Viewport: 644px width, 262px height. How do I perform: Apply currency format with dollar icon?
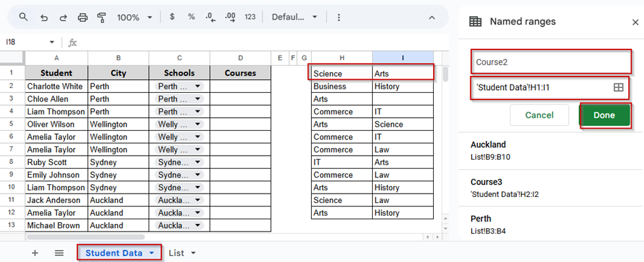click(x=172, y=17)
